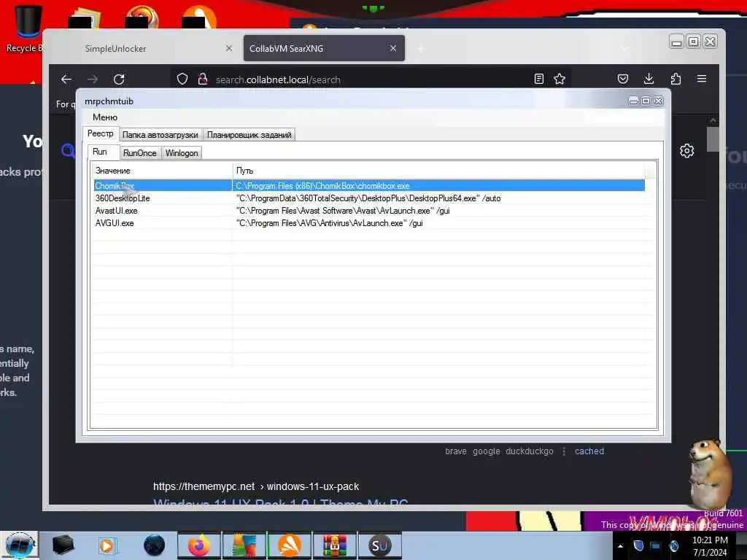
Task: Open Windows Start menu orb
Action: pyautogui.click(x=19, y=545)
